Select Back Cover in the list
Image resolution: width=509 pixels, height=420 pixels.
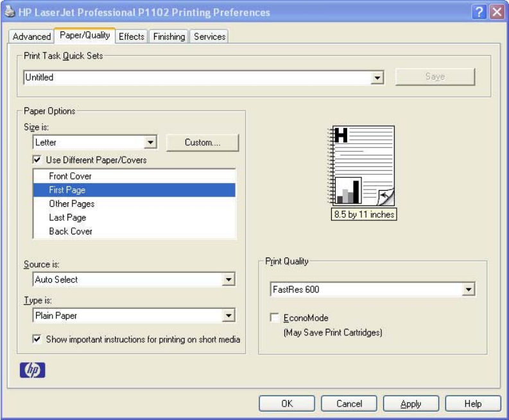point(134,231)
